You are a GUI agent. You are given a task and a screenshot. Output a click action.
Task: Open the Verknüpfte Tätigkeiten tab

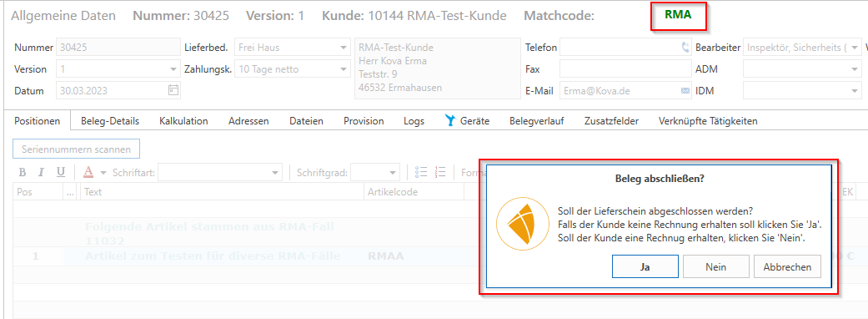point(707,121)
